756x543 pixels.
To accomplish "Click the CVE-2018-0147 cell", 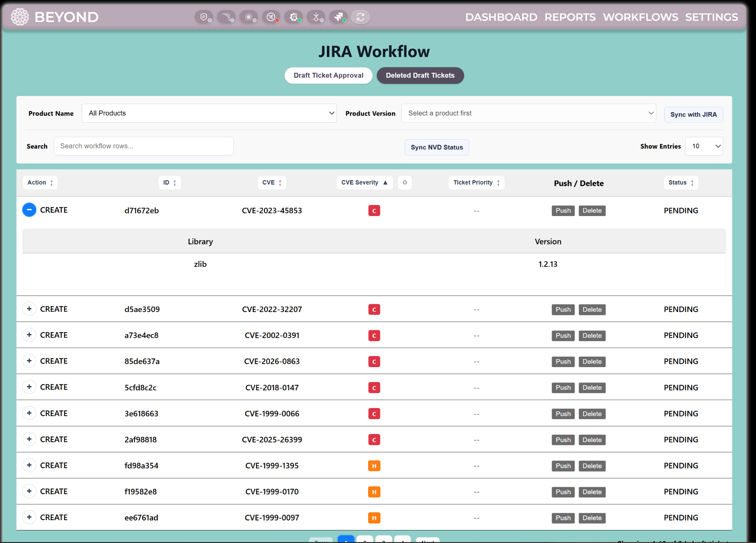I will pos(272,388).
